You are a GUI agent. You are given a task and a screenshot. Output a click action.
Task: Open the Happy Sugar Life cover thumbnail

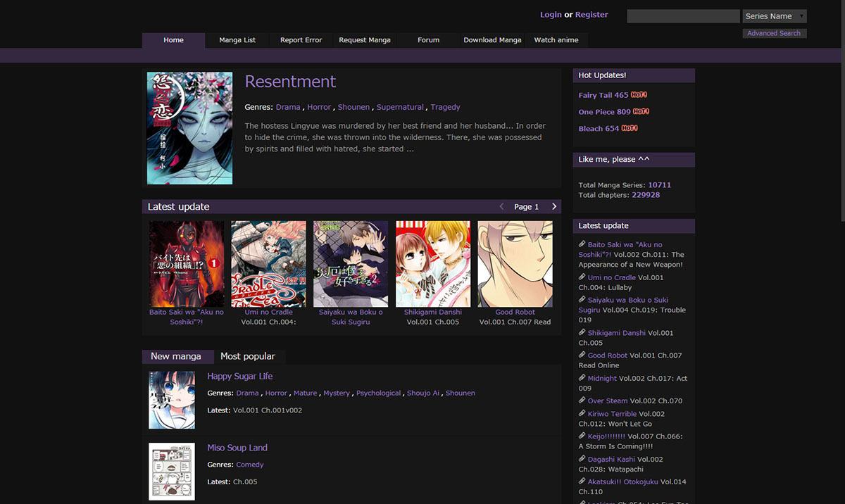[172, 400]
